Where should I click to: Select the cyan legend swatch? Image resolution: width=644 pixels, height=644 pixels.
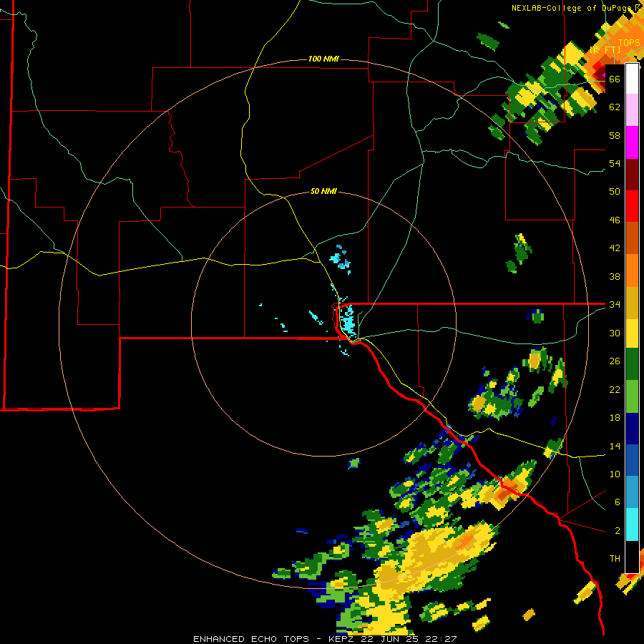click(632, 525)
